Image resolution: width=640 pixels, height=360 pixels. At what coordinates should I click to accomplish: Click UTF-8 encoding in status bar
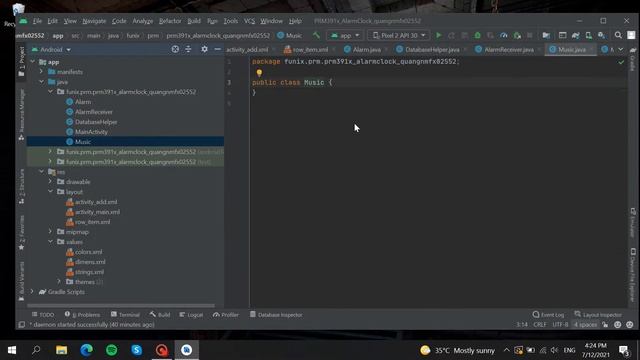560,325
